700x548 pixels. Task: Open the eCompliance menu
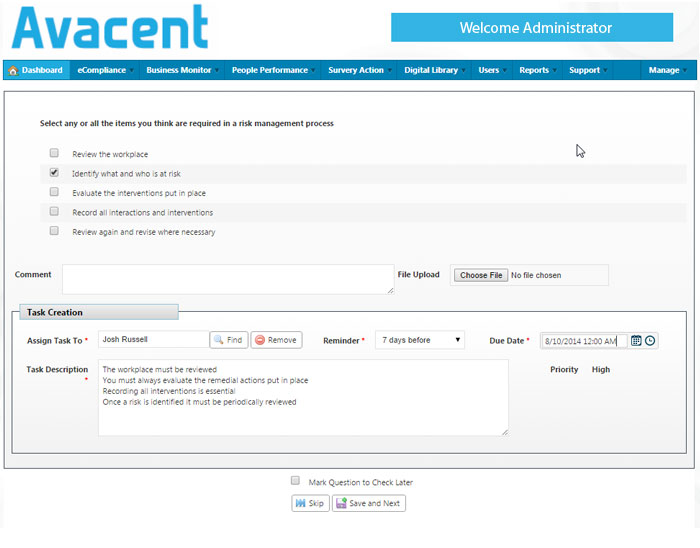[105, 70]
